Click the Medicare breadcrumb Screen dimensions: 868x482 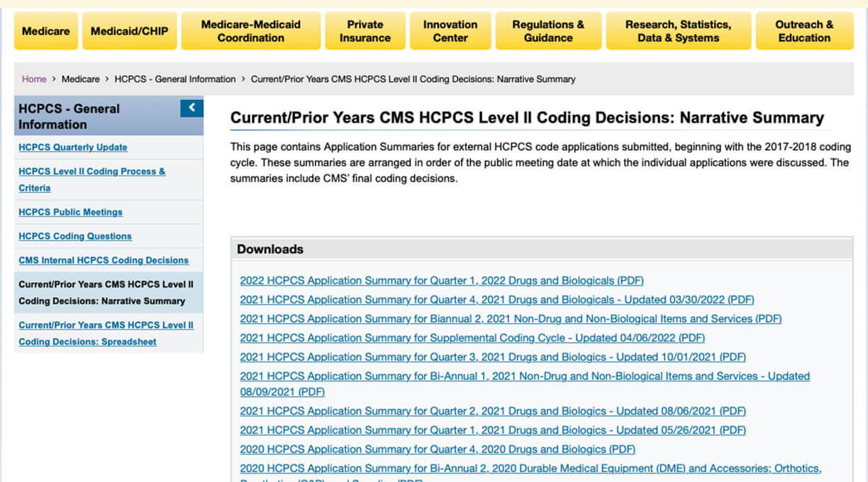pos(81,79)
